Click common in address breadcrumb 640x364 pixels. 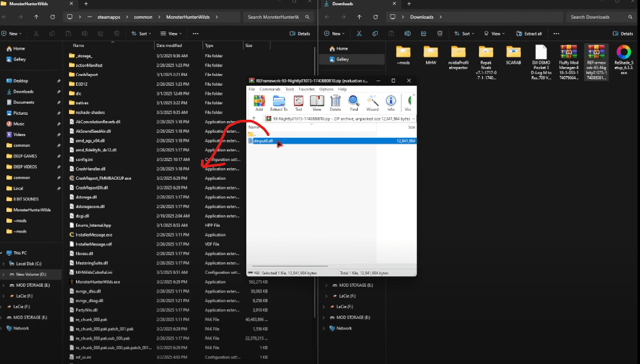pyautogui.click(x=143, y=17)
